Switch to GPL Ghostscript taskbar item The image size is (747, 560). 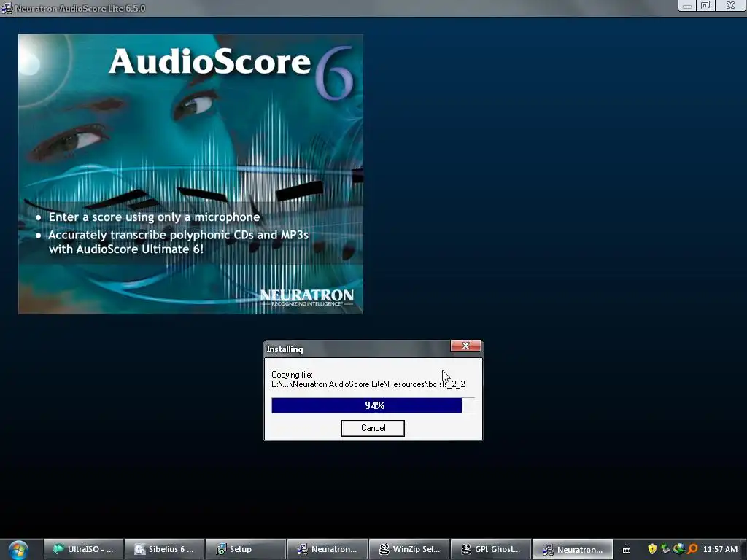(490, 549)
